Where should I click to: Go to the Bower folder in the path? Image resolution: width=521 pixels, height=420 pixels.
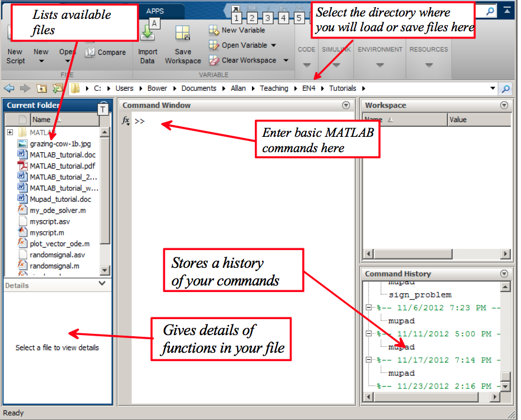pos(157,88)
